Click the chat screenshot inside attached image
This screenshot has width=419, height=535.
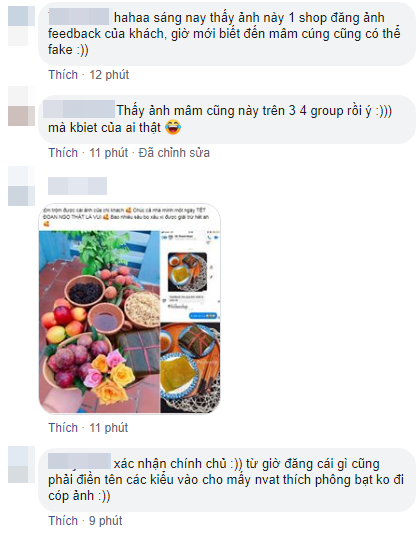(190, 276)
